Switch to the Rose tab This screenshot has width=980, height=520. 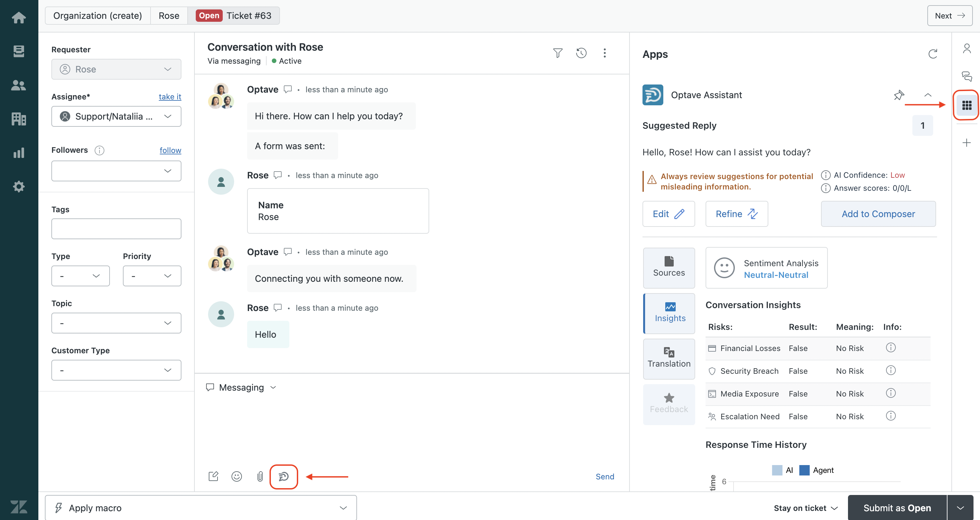(168, 16)
